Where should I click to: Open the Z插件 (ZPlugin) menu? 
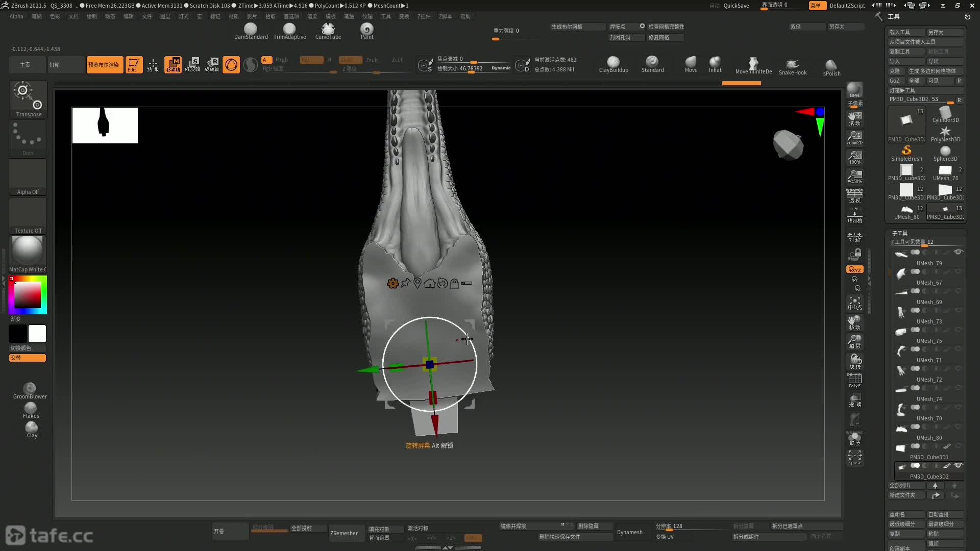(424, 16)
